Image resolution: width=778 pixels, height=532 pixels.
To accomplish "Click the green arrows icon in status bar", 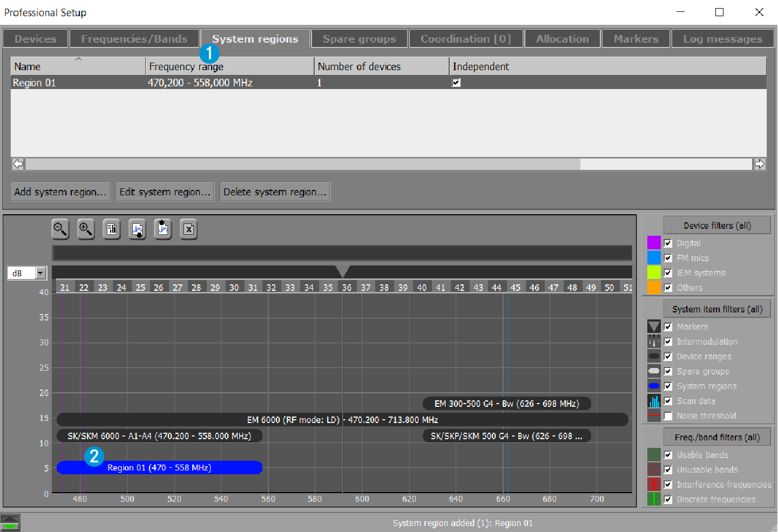I will point(10,523).
